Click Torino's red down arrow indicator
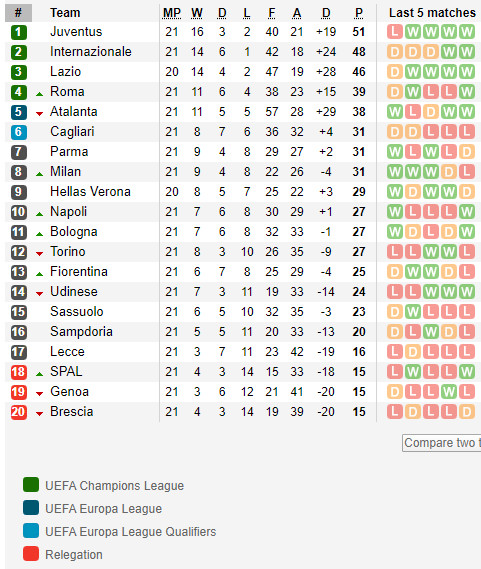 40,254
